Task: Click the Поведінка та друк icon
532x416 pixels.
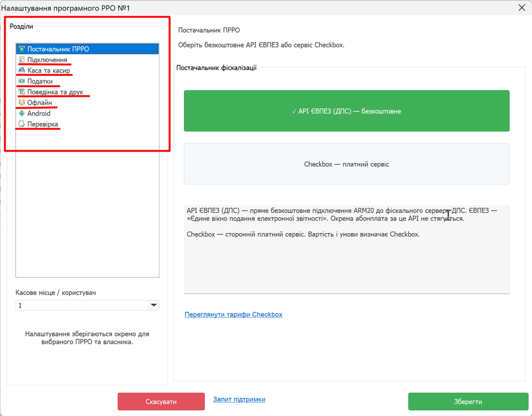Action: [x=22, y=92]
